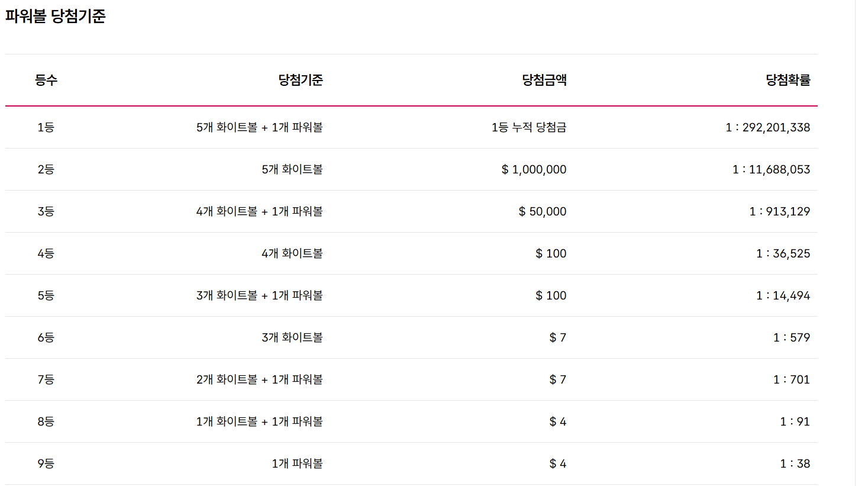Viewport: 868px width, 486px height.
Task: Click the 6등 row 3개 화이트볼 text
Action: pos(292,337)
